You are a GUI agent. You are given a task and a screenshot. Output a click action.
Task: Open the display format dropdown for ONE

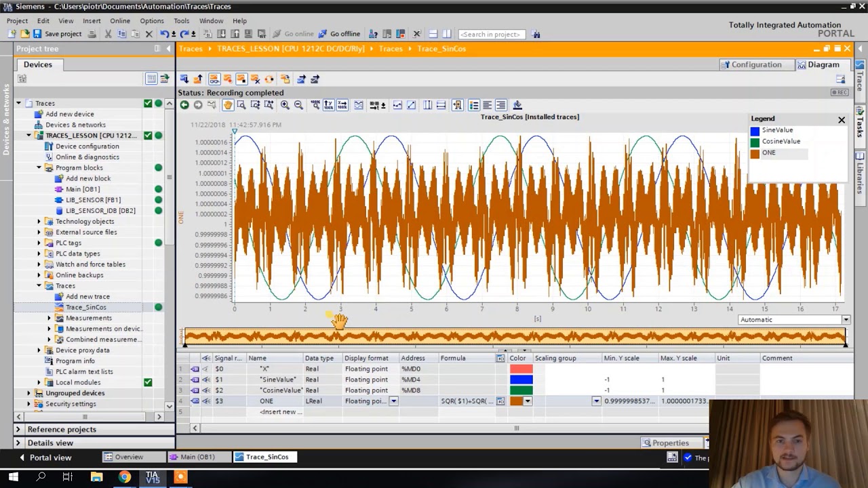pyautogui.click(x=393, y=401)
